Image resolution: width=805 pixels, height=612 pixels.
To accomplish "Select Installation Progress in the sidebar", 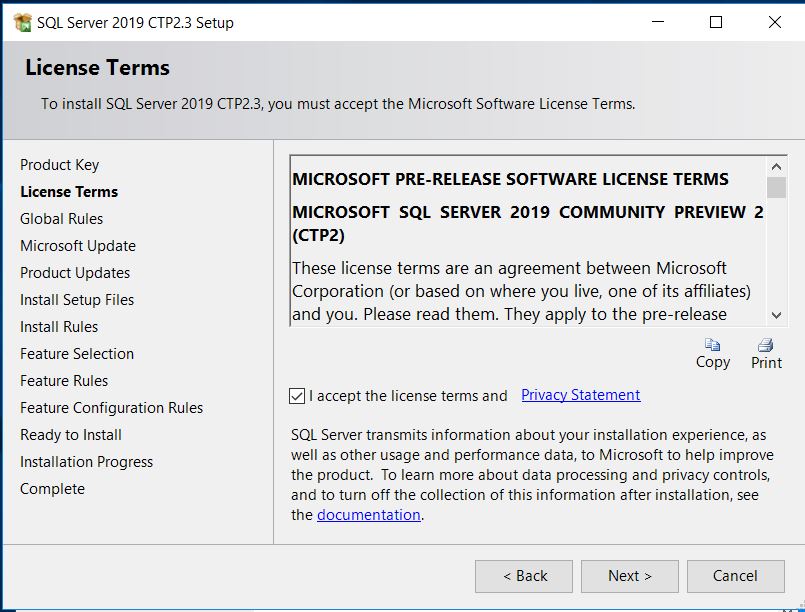I will pos(86,462).
